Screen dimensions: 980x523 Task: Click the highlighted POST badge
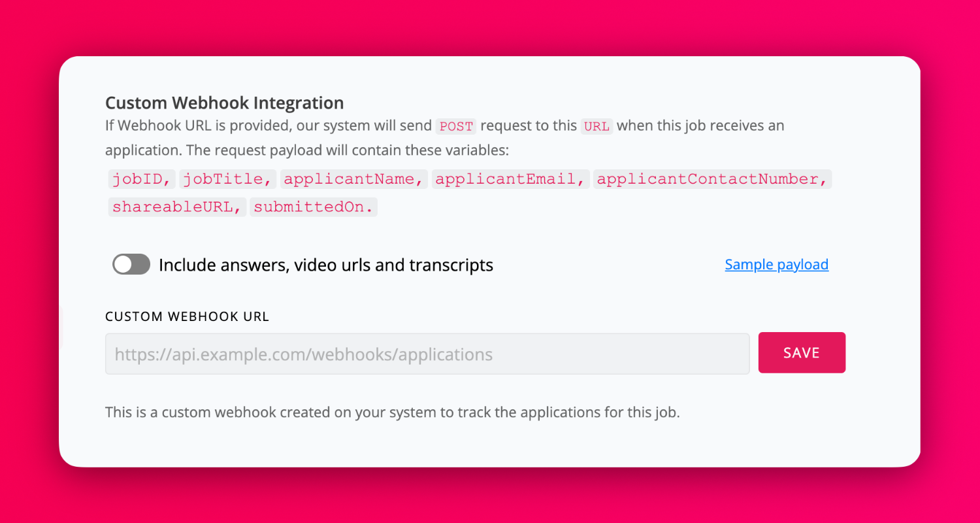click(455, 126)
